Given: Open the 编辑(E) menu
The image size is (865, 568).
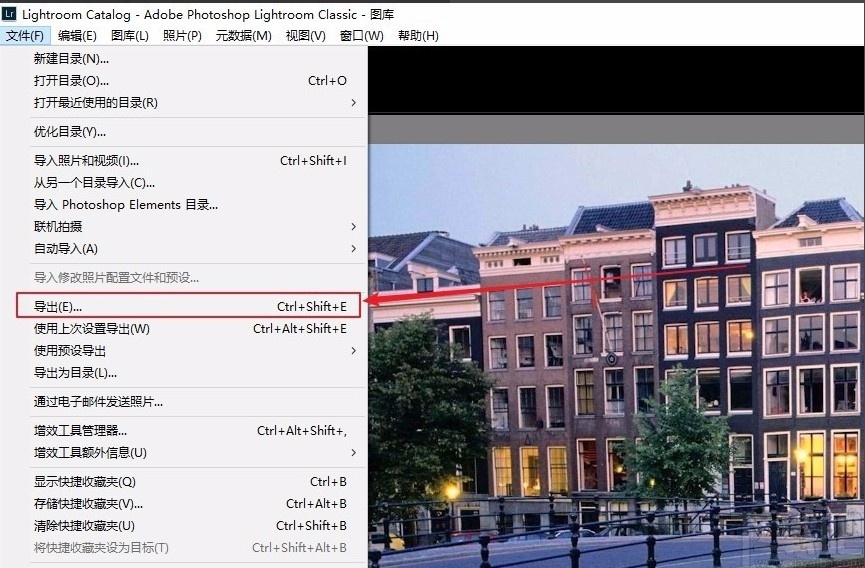Looking at the screenshot, I should [77, 36].
